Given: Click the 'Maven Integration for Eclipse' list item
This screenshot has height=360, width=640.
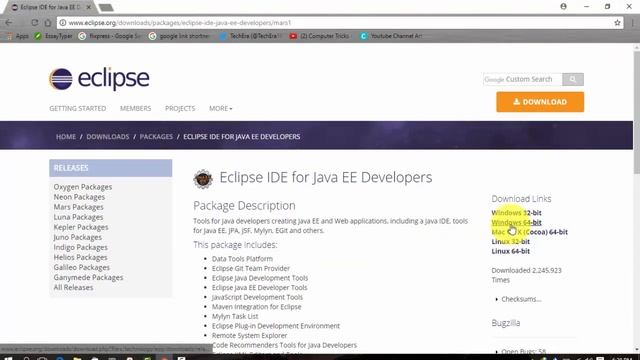Looking at the screenshot, I should (x=256, y=307).
